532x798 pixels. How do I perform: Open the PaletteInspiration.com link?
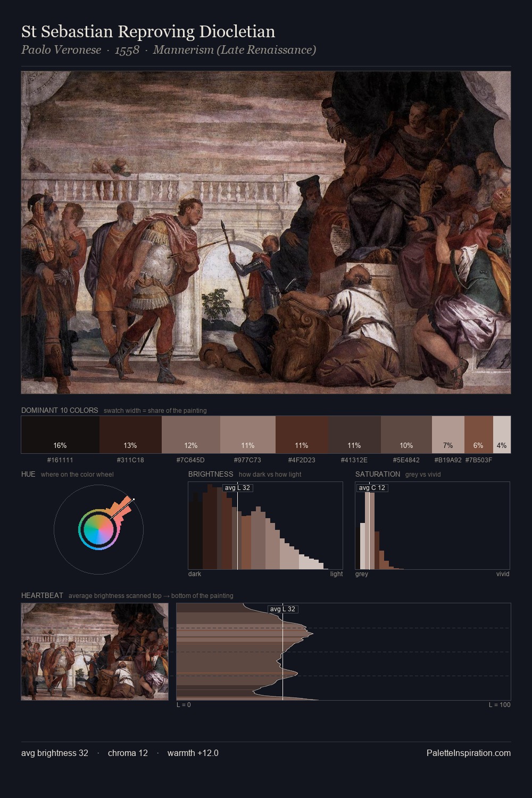tap(469, 753)
